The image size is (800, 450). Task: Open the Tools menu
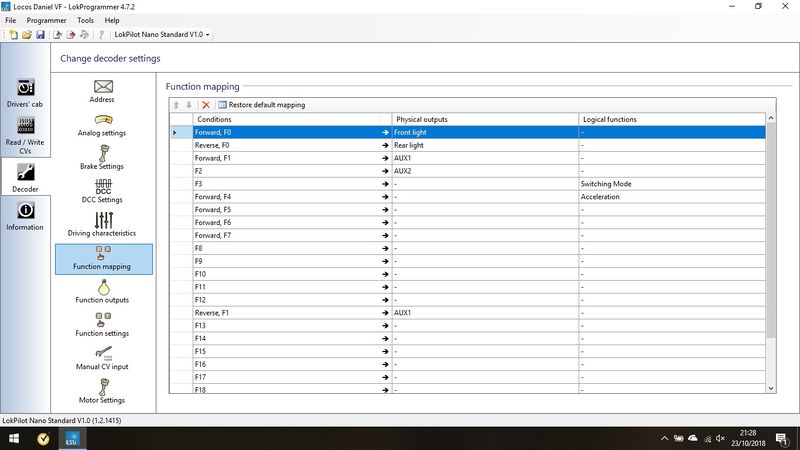(85, 20)
